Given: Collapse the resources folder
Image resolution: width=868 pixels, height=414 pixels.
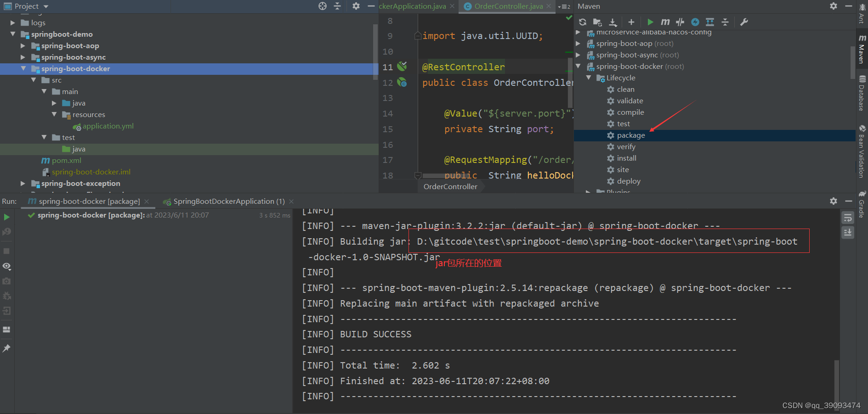Looking at the screenshot, I should pos(54,114).
